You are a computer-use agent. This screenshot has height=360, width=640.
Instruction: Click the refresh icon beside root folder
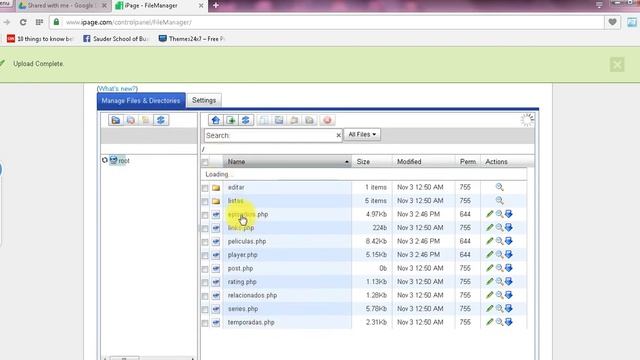(x=104, y=160)
